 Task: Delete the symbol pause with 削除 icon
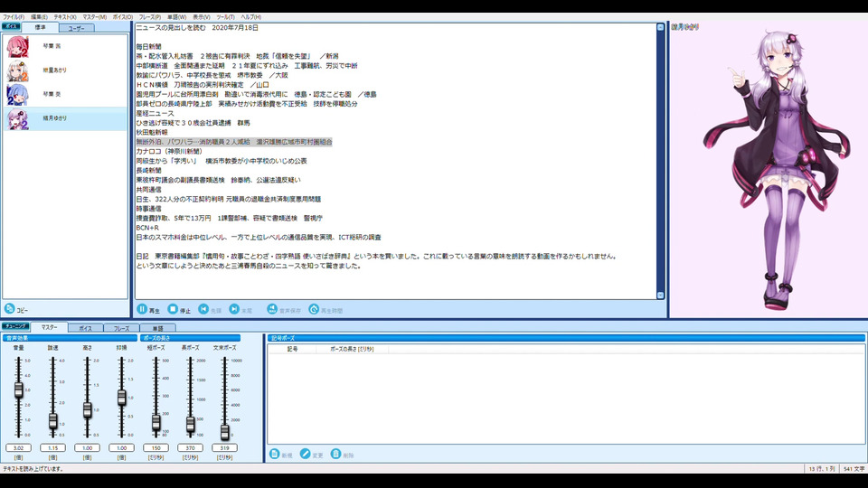[335, 454]
